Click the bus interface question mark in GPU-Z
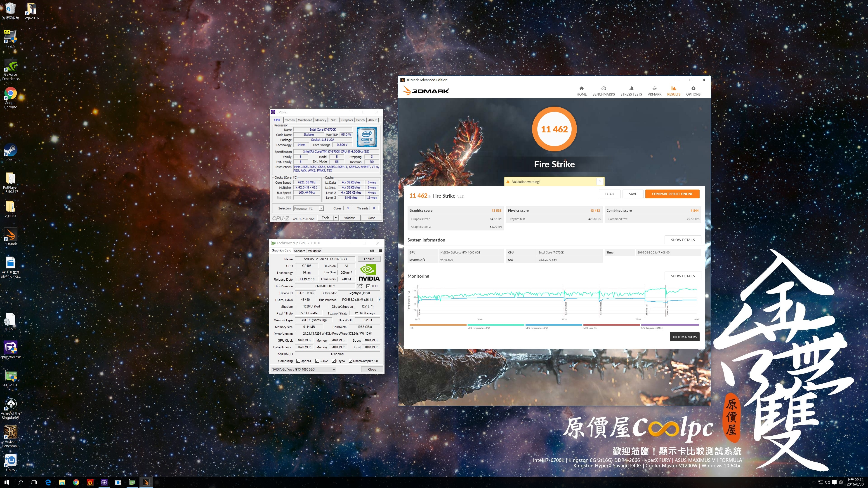The image size is (868, 488). click(x=380, y=299)
